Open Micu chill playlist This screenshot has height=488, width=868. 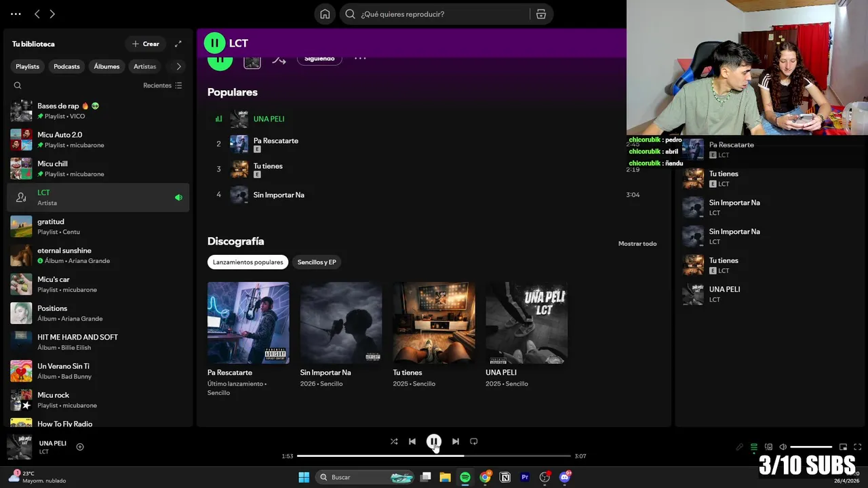pyautogui.click(x=98, y=168)
